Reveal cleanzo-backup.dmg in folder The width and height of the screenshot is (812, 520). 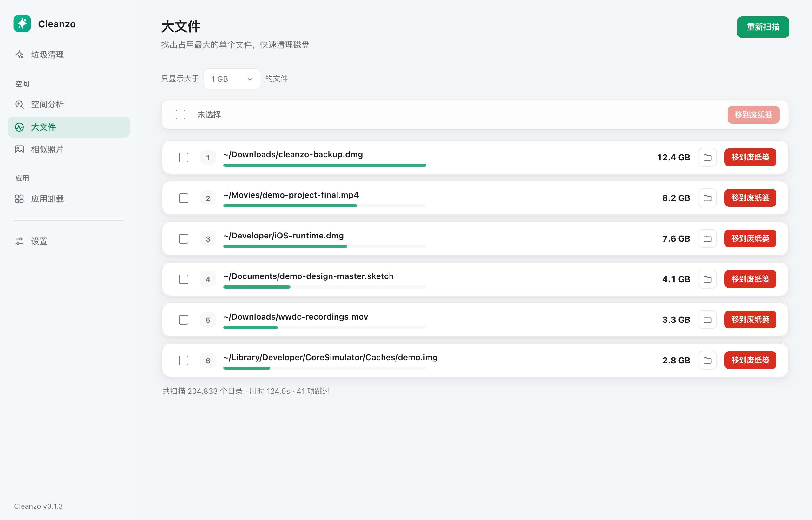(x=707, y=157)
